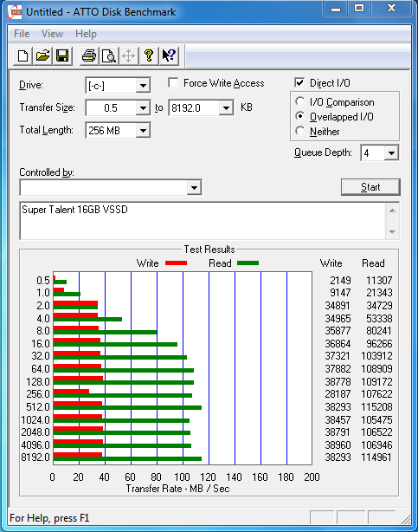Click the Open folder toolbar icon
This screenshot has width=418, height=532.
pos(42,55)
